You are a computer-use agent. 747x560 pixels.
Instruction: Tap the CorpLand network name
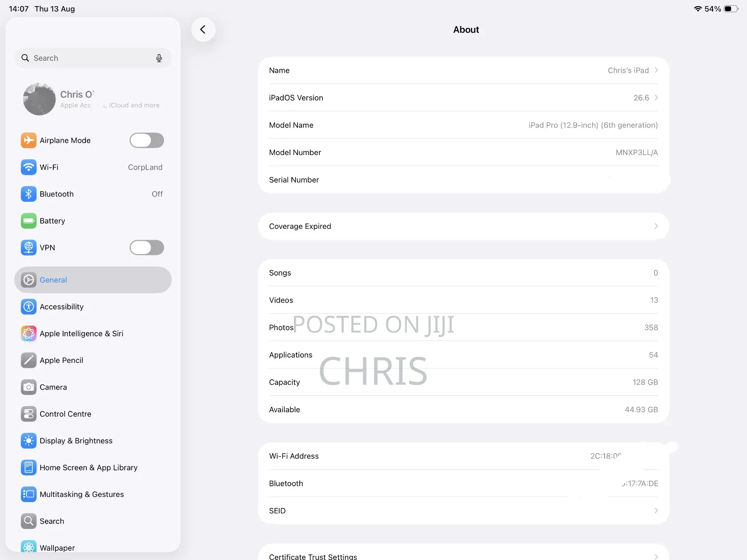pyautogui.click(x=145, y=167)
